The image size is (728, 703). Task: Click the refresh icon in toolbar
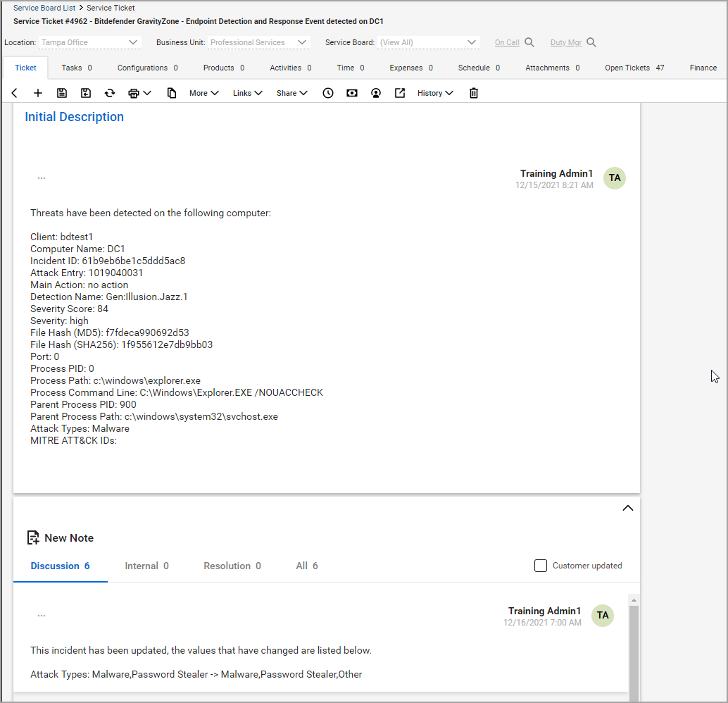click(110, 93)
